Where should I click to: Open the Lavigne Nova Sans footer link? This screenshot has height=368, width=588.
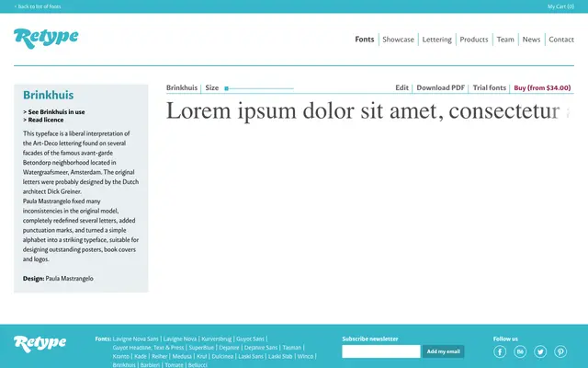pos(135,339)
